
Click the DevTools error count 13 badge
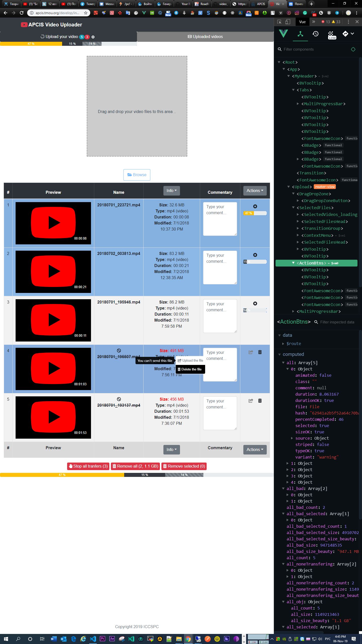[326, 22]
